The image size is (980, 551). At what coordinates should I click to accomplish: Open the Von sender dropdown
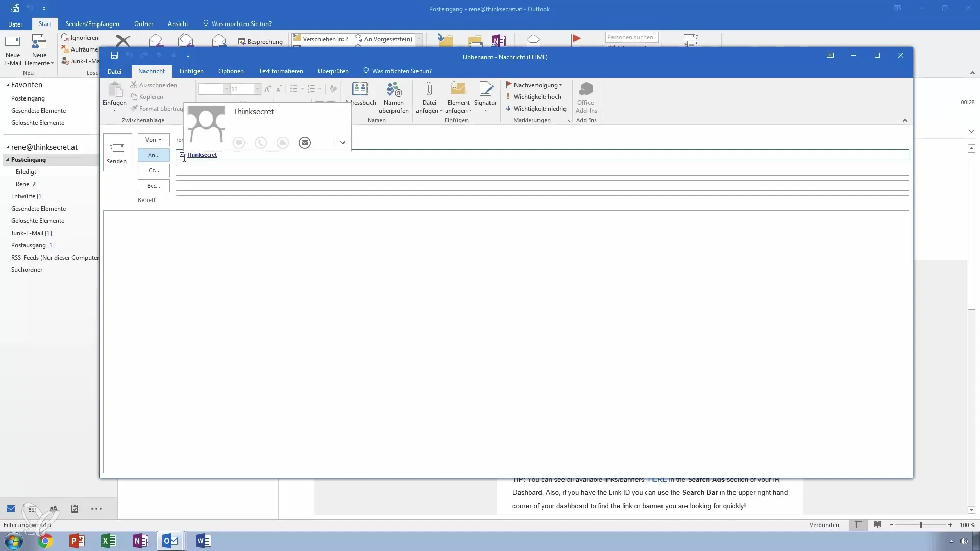click(153, 140)
